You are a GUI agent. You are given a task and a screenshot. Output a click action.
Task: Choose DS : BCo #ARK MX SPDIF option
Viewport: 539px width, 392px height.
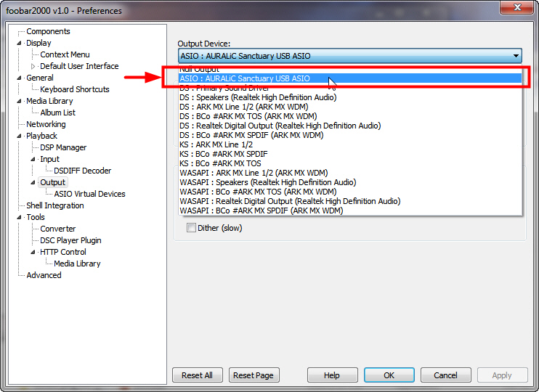[x=350, y=135]
